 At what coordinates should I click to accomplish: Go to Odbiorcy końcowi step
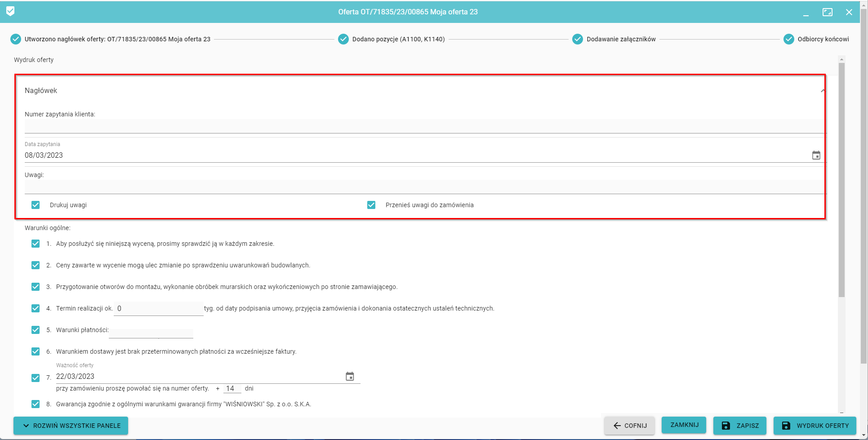pos(823,39)
